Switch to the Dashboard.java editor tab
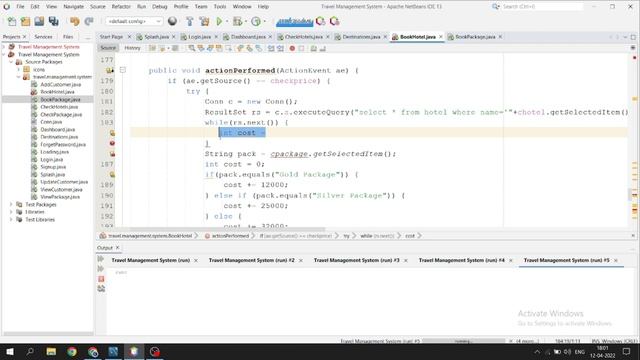The width and height of the screenshot is (640, 360). click(x=248, y=37)
